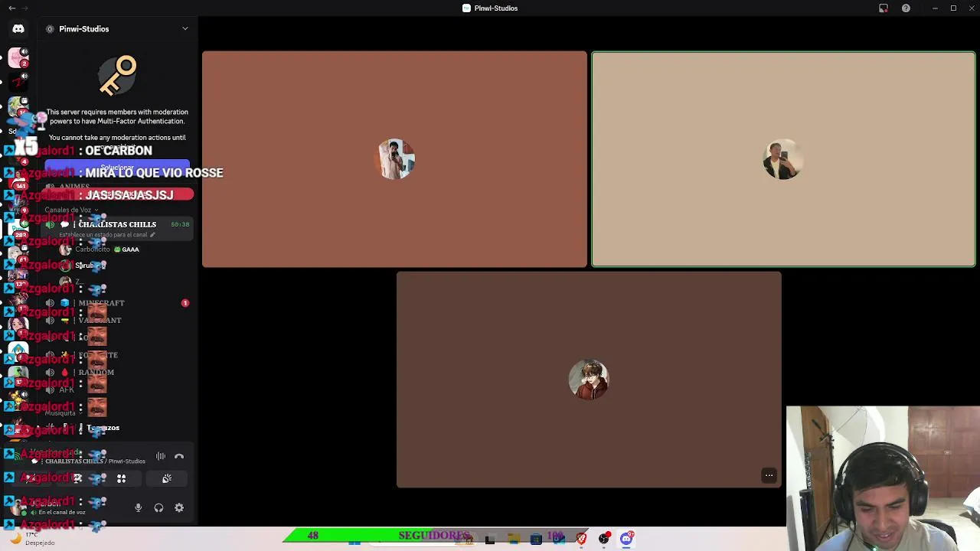Screen dimensions: 980x551
Task: Join the MINECRAFT voice channel
Action: point(101,303)
